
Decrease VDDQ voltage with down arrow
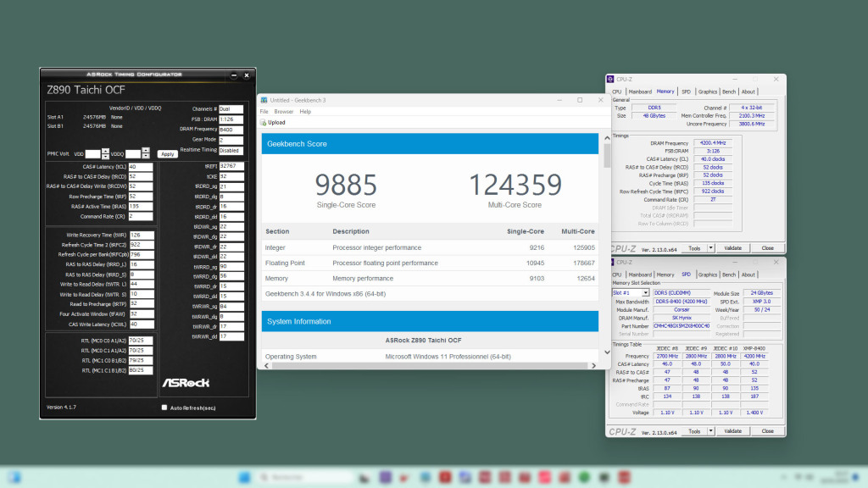[146, 157]
